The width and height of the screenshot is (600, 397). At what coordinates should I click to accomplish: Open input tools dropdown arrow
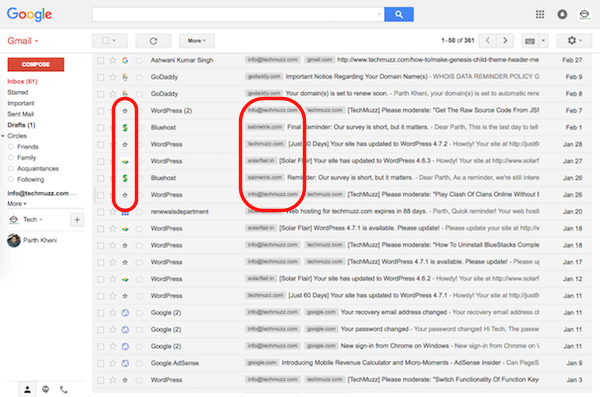coord(543,41)
